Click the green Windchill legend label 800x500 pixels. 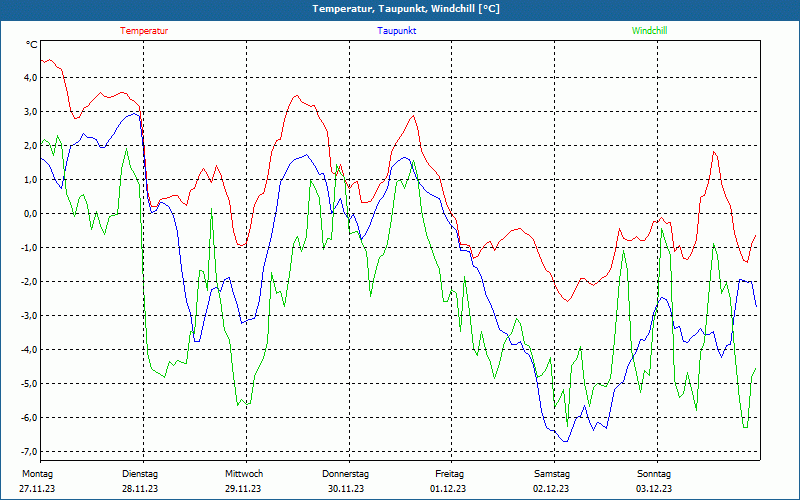pos(649,31)
